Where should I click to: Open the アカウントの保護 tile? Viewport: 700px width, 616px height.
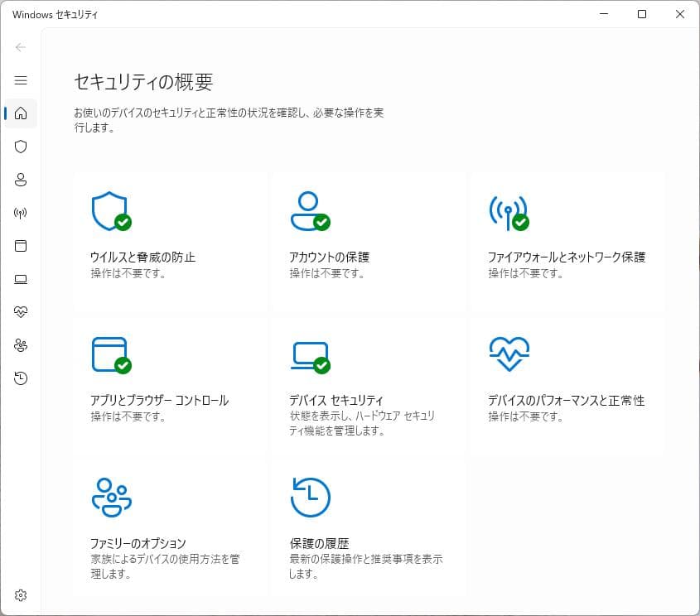(x=369, y=240)
